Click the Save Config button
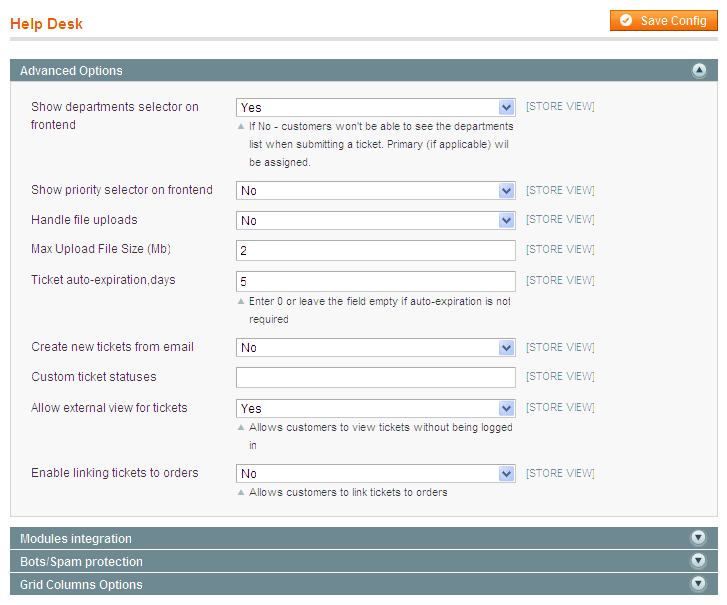This screenshot has height=605, width=727. pos(663,21)
